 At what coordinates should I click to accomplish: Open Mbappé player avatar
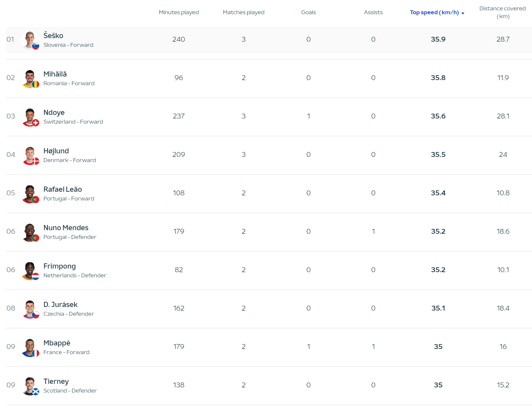(x=30, y=347)
